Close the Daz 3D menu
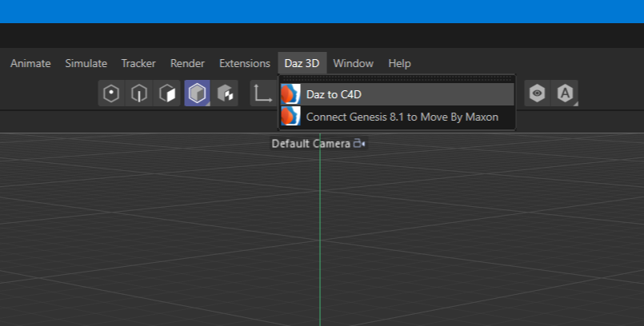 point(302,63)
